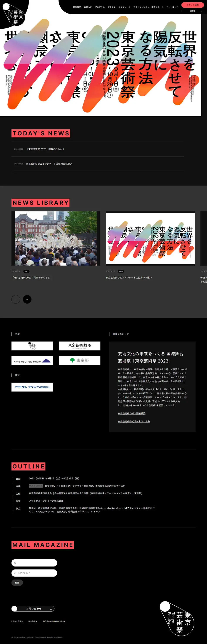Screen dimensions: 207x644
Task: Open アクセシビリティ・鑑賞サポート menu item
Action: coord(148,7)
